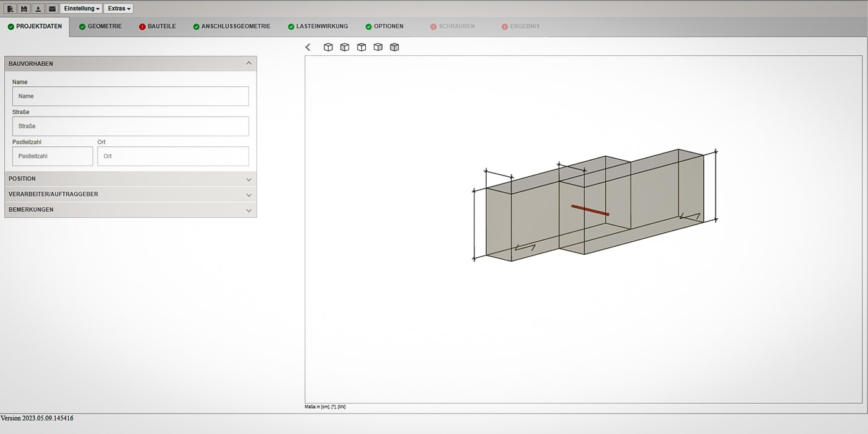Switch to the GEOMETRIE tab

click(100, 26)
